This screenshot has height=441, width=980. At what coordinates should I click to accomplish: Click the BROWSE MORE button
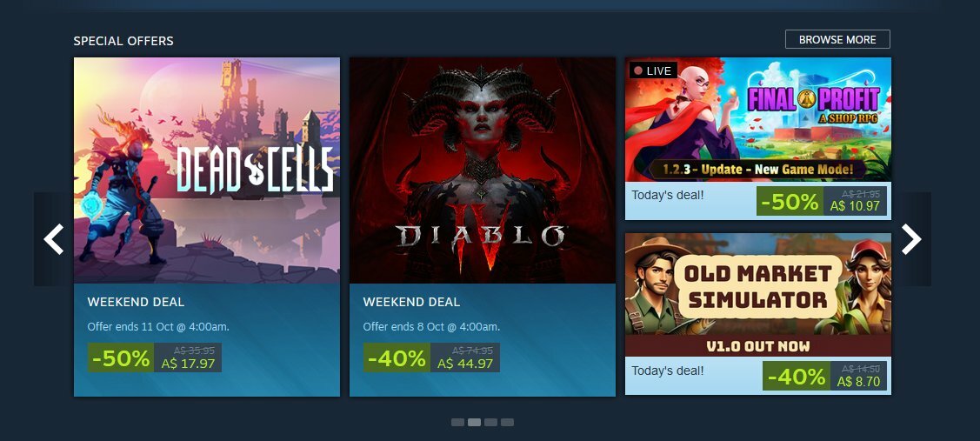coord(837,39)
